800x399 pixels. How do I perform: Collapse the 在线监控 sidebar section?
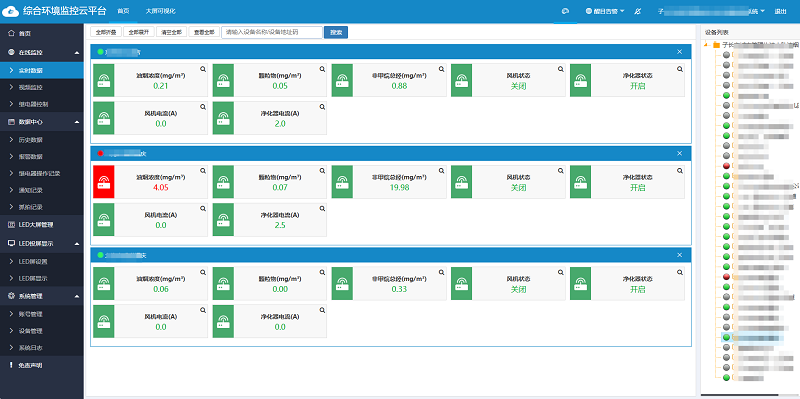(x=77, y=53)
